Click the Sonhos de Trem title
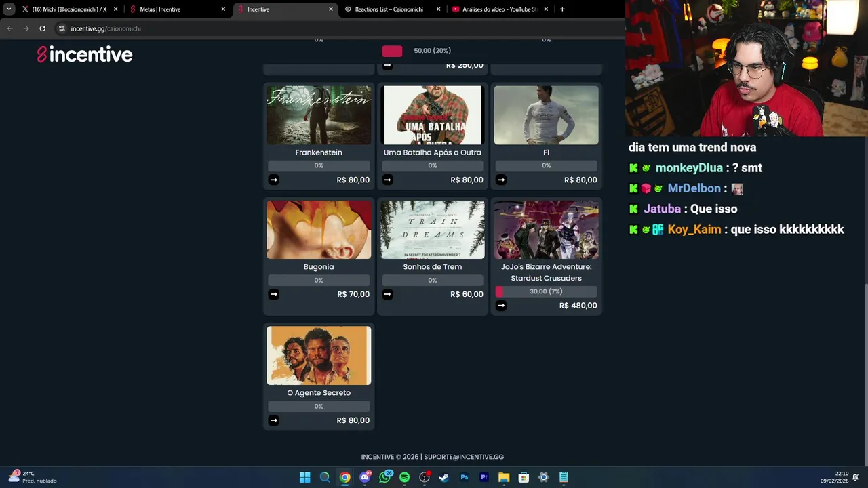Image resolution: width=868 pixels, height=488 pixels. [x=433, y=267]
